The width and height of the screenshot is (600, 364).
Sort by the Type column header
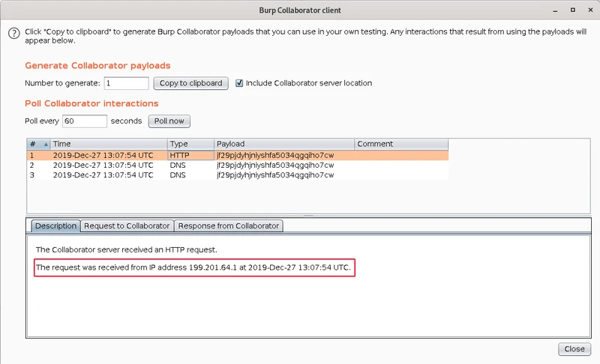pos(190,144)
